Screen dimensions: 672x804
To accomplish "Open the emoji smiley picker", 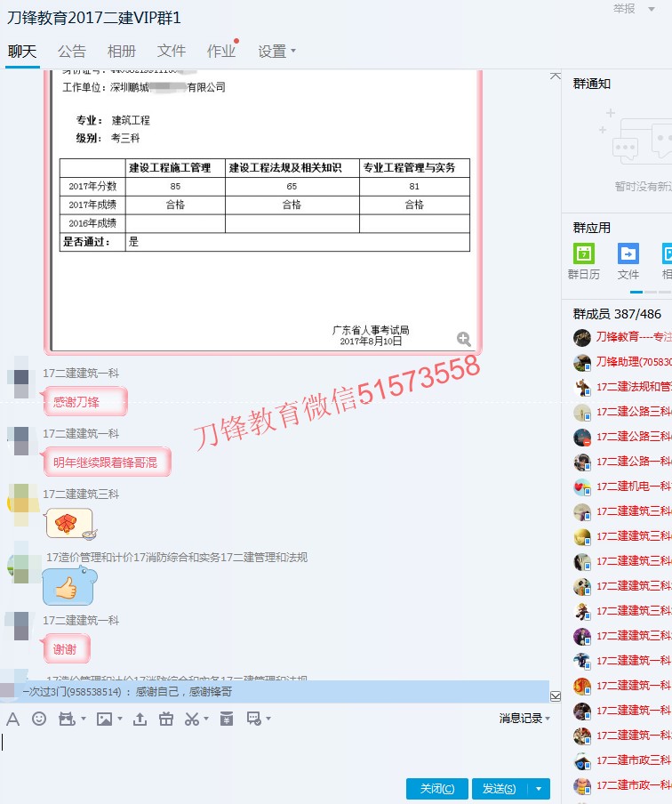I will pos(39,719).
